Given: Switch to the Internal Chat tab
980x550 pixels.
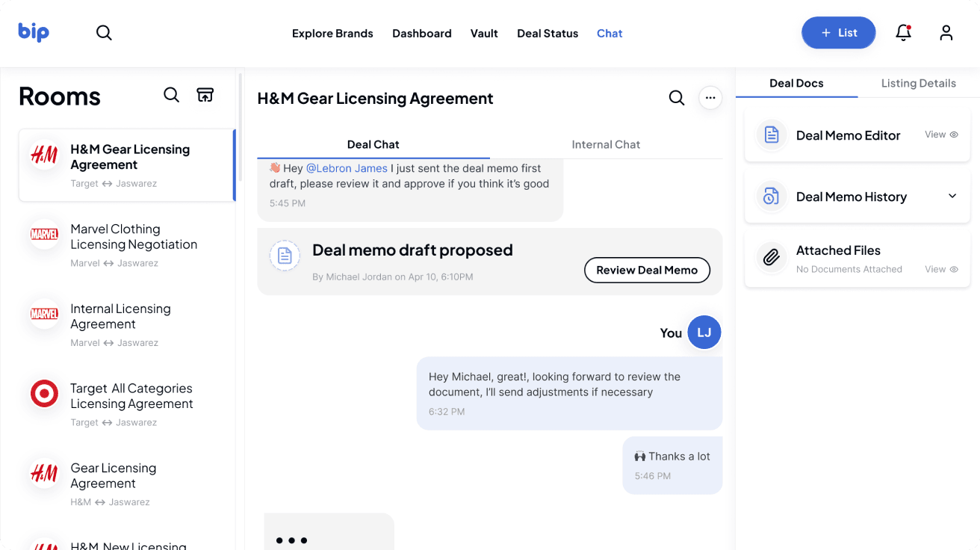Looking at the screenshot, I should [x=606, y=144].
